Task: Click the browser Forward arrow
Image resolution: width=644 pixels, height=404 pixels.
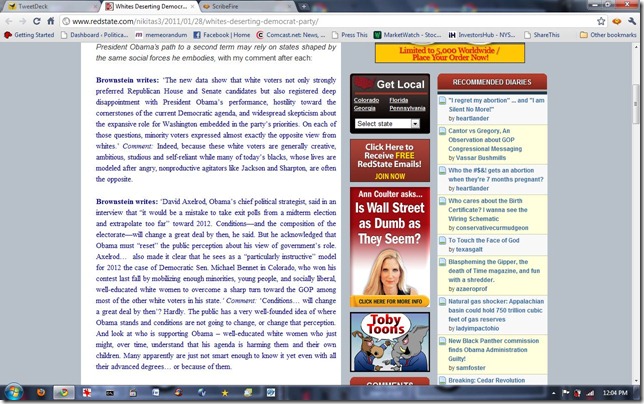Action: [23, 21]
